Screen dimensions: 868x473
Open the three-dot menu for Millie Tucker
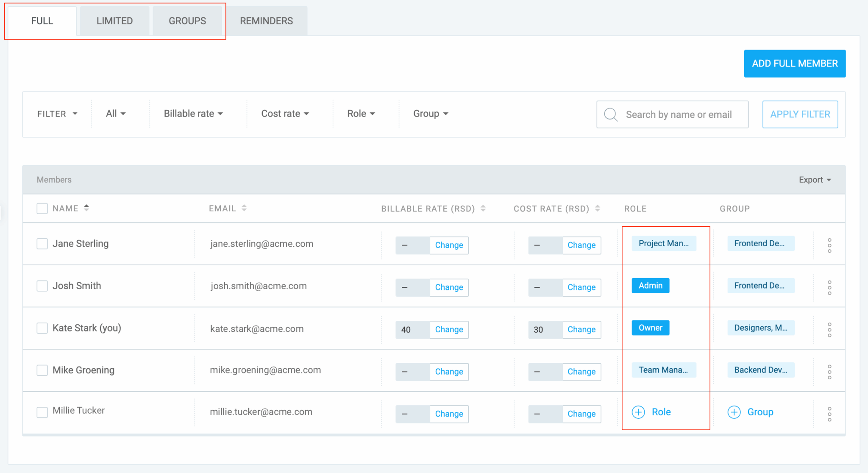(x=829, y=414)
